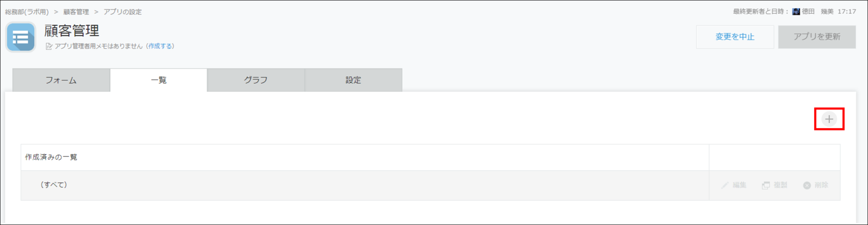Open the グラフ tab

256,80
